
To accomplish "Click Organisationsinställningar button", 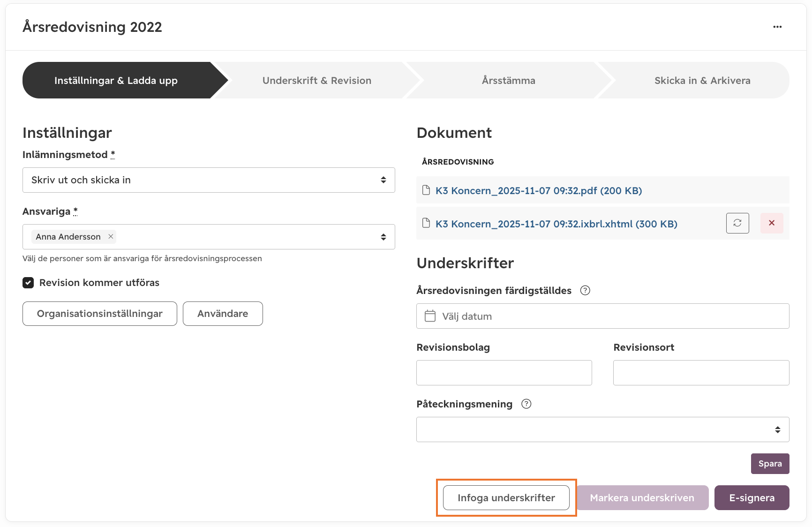I will click(x=100, y=314).
